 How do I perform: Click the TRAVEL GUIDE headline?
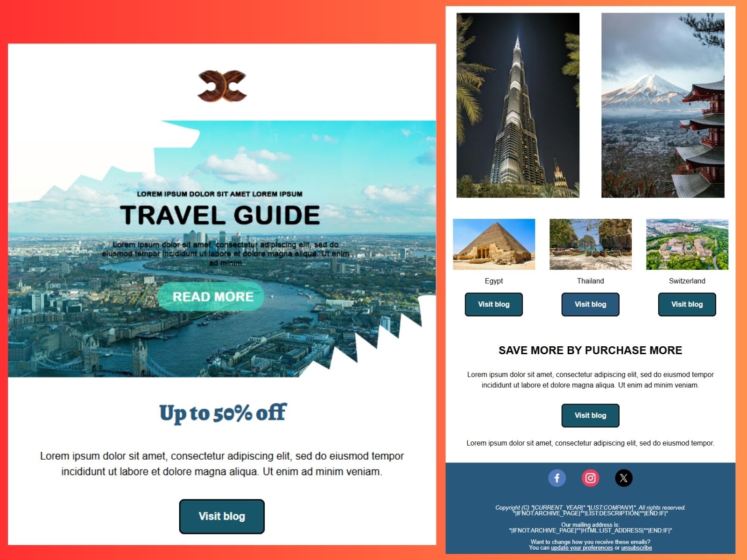220,215
